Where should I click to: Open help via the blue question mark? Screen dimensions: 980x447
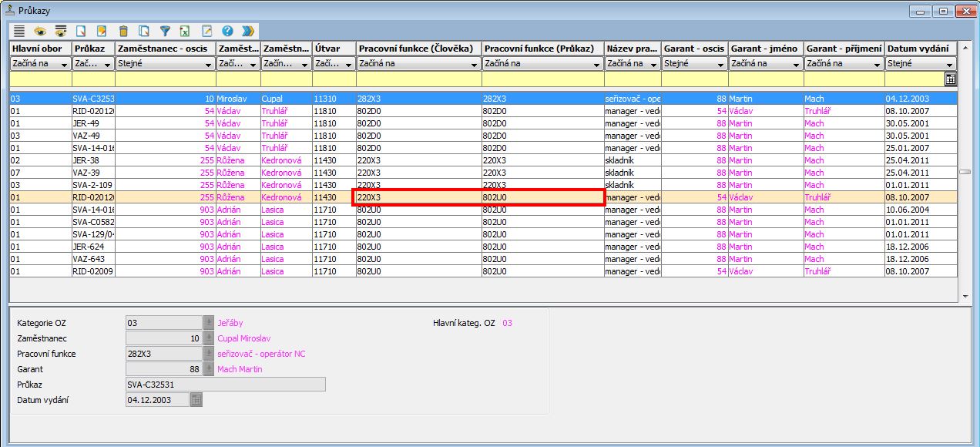[x=227, y=31]
